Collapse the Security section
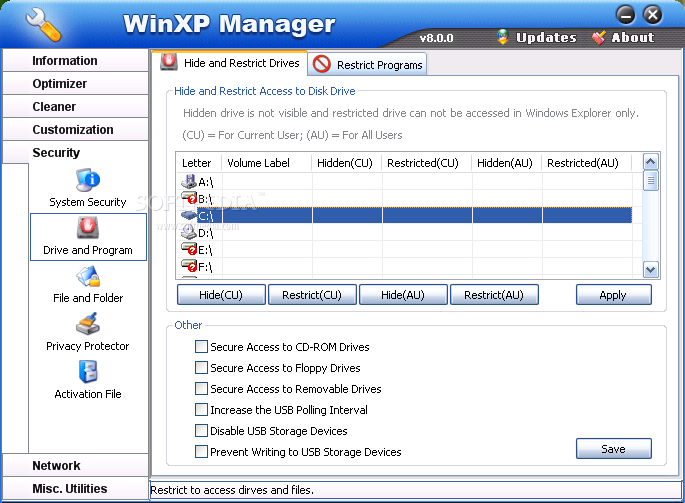The width and height of the screenshot is (685, 503). (75, 153)
